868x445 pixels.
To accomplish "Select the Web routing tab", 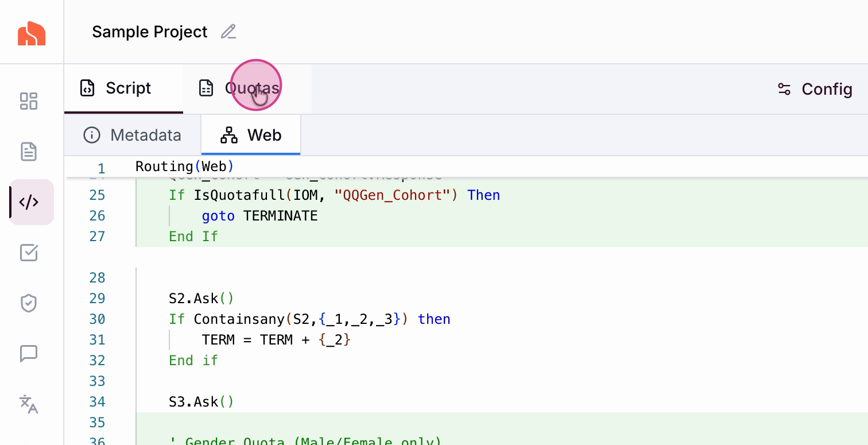I will pos(251,136).
